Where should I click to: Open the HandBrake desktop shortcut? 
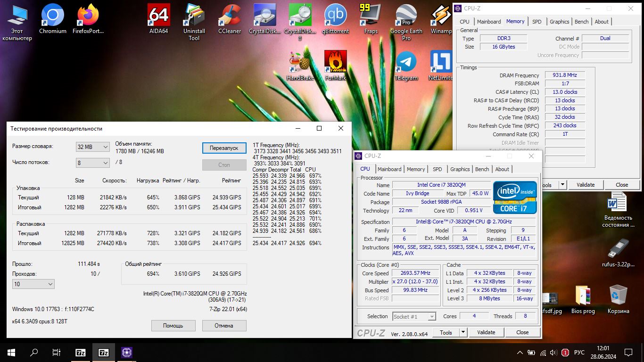[x=300, y=66]
